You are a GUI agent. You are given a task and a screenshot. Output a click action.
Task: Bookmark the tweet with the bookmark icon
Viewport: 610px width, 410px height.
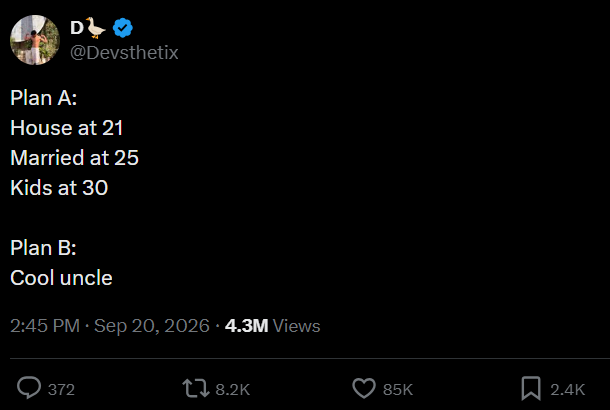coord(531,388)
